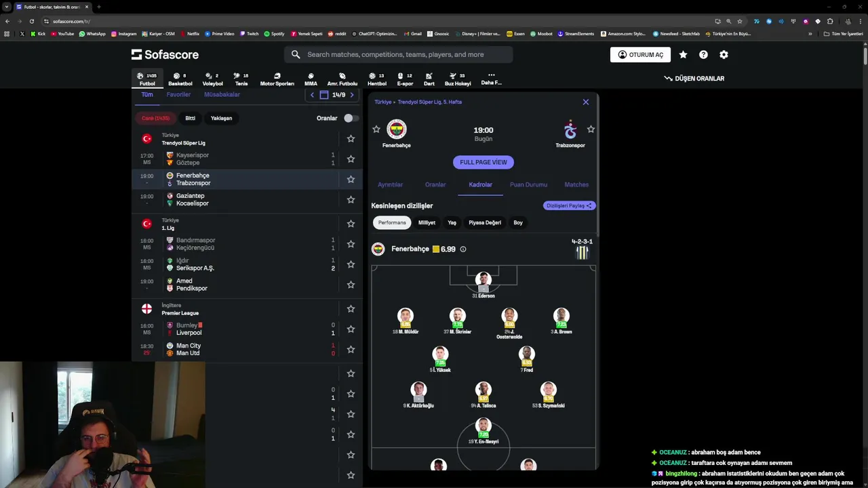Click the Dizilişleri Paylaş share button
The width and height of the screenshot is (868, 488).
point(570,205)
